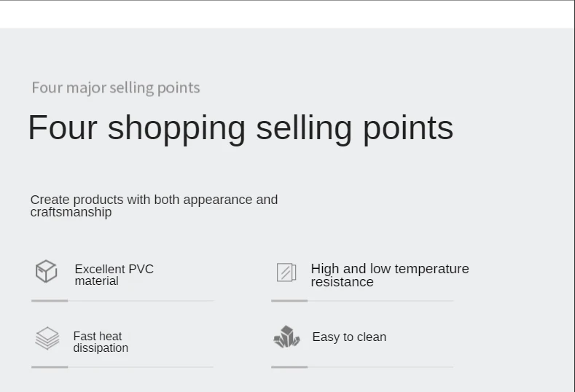Click the glass panel icon beside temperature resistance

pos(286,273)
